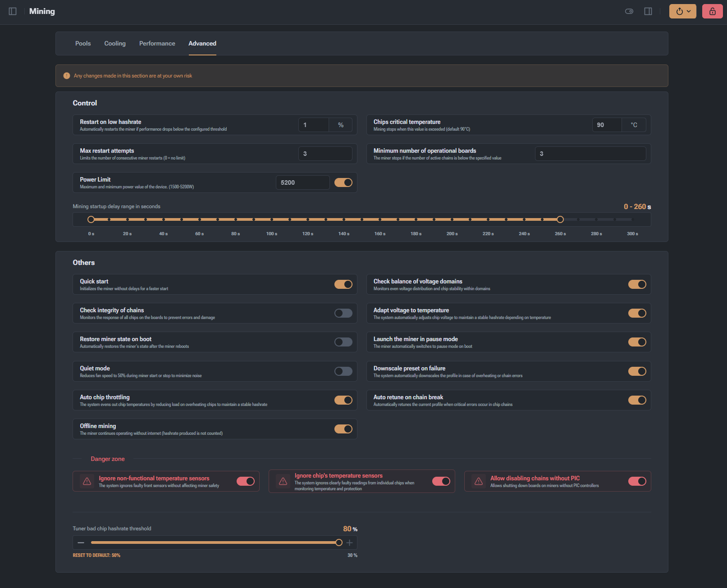Viewport: 727px width, 588px height.
Task: Enable Restore miner state on boot
Action: pyautogui.click(x=343, y=342)
